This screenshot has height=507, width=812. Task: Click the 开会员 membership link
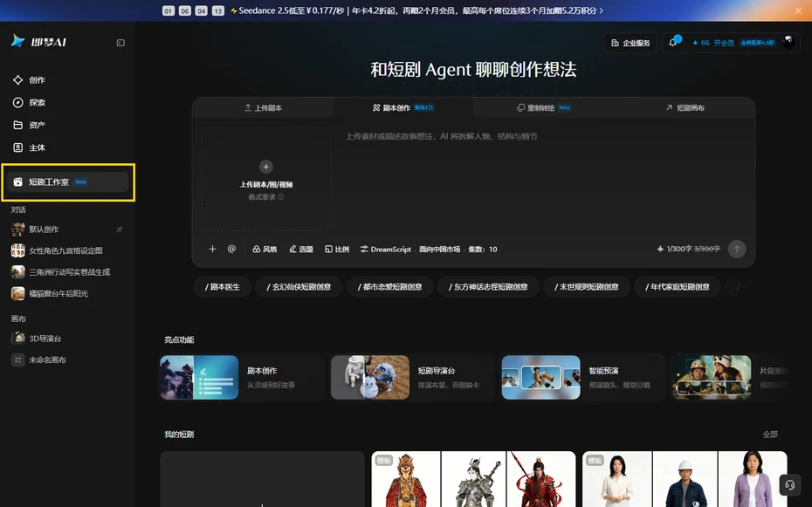point(724,43)
